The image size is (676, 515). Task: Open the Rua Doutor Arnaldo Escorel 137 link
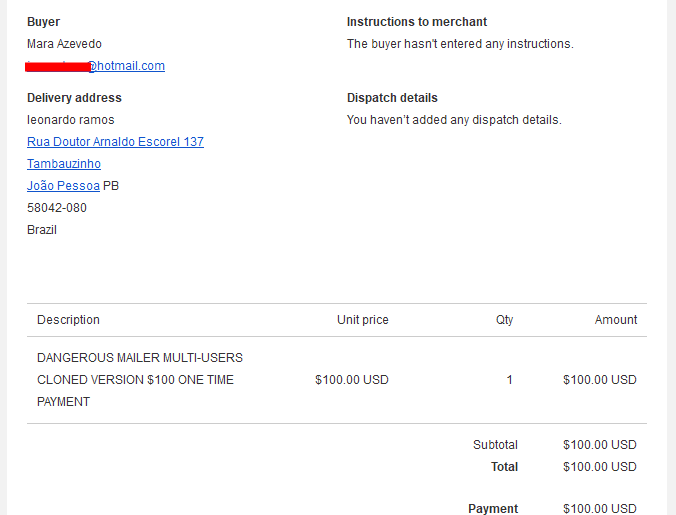[x=115, y=142]
